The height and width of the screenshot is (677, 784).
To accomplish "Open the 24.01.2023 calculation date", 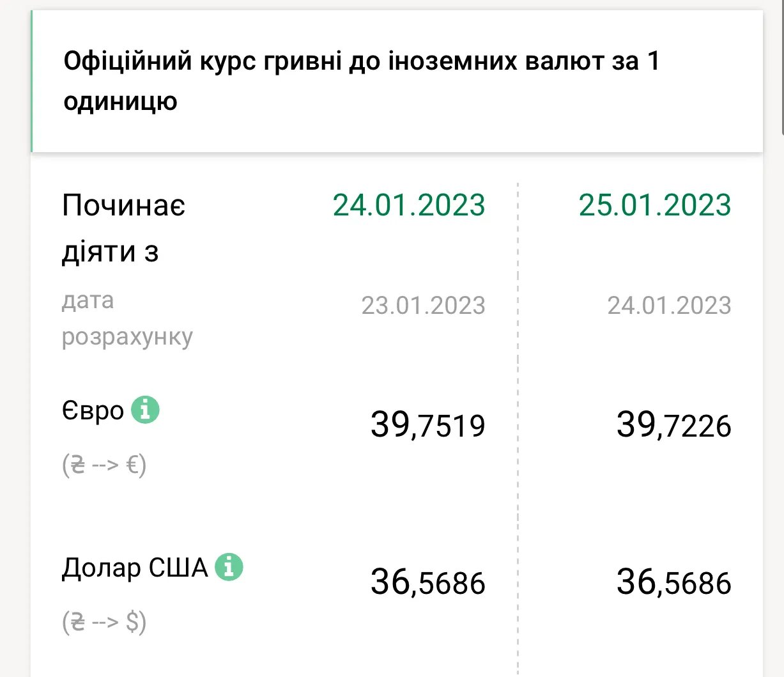I will pyautogui.click(x=671, y=305).
